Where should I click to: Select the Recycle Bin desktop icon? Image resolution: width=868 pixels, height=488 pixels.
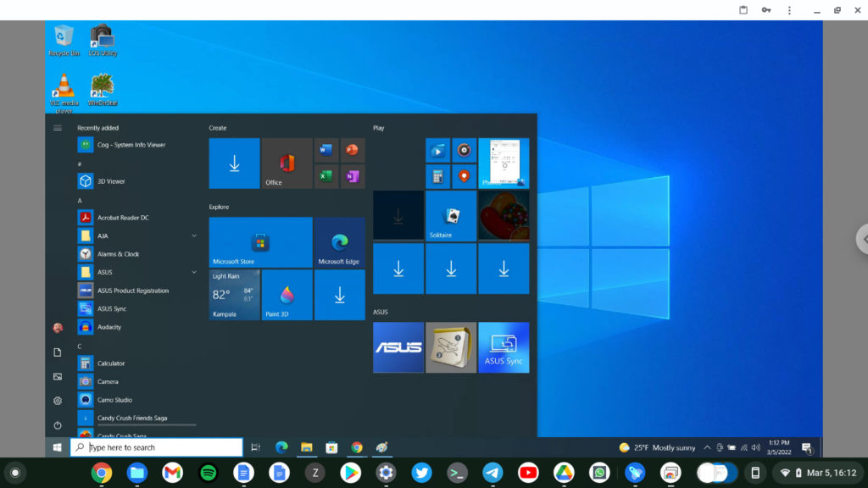[x=64, y=41]
